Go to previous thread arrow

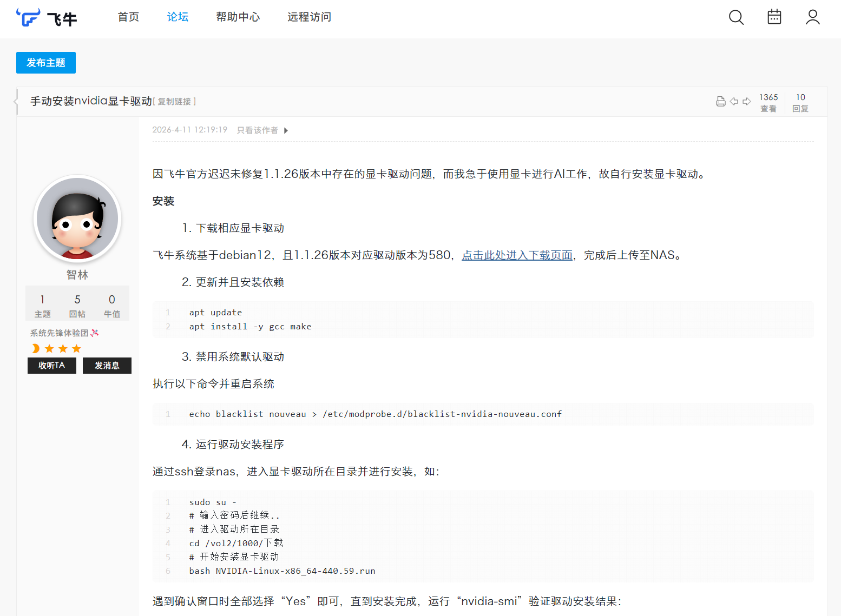734,102
